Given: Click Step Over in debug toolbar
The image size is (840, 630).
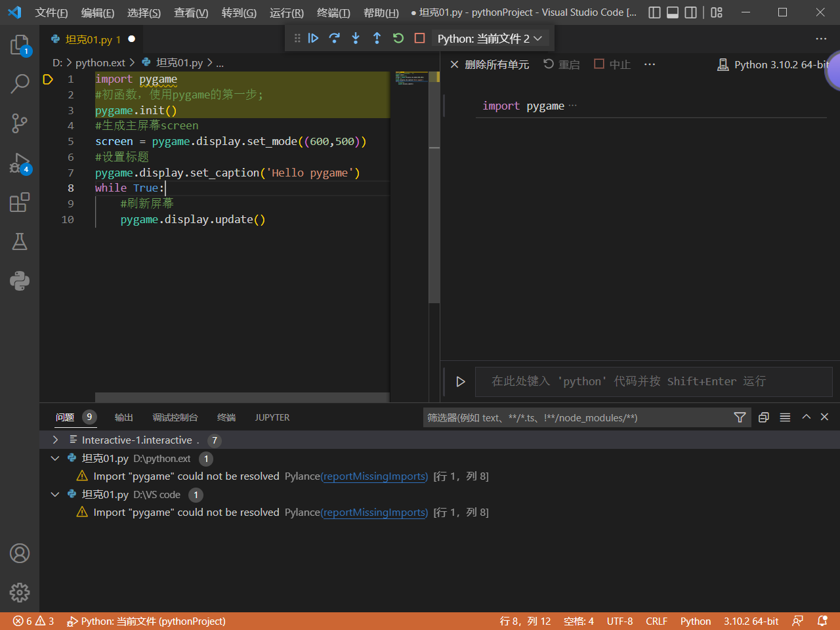Looking at the screenshot, I should pos(335,39).
